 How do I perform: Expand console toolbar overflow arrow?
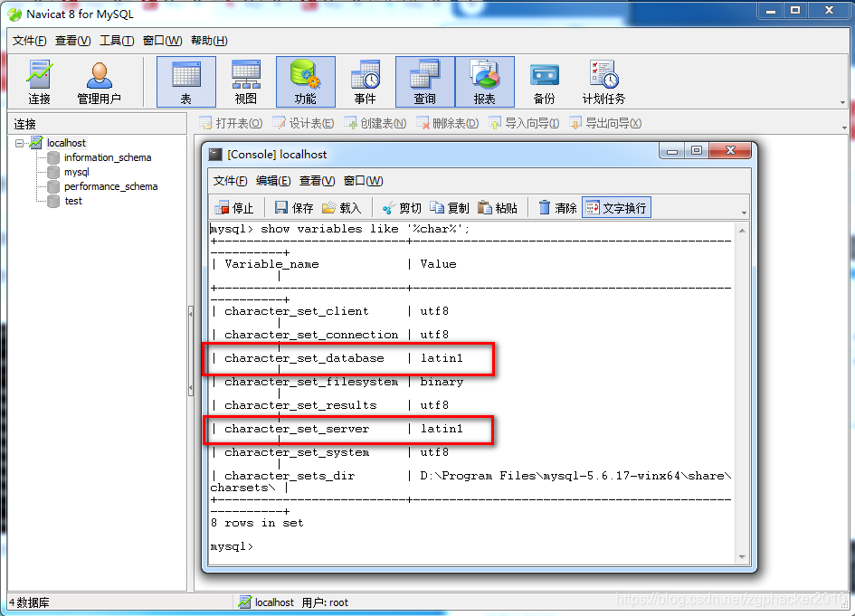745,213
